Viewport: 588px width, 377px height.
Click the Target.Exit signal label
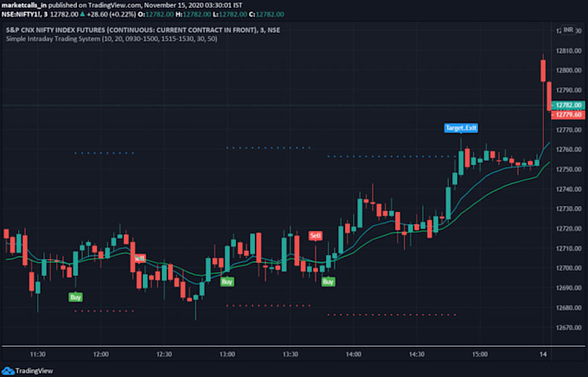[x=461, y=128]
